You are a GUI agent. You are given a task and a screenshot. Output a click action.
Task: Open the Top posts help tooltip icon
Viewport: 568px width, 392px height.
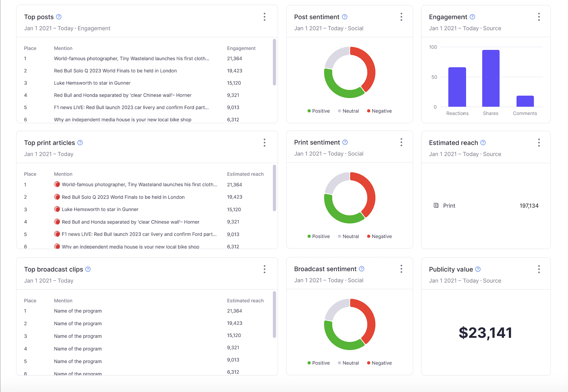pos(59,17)
